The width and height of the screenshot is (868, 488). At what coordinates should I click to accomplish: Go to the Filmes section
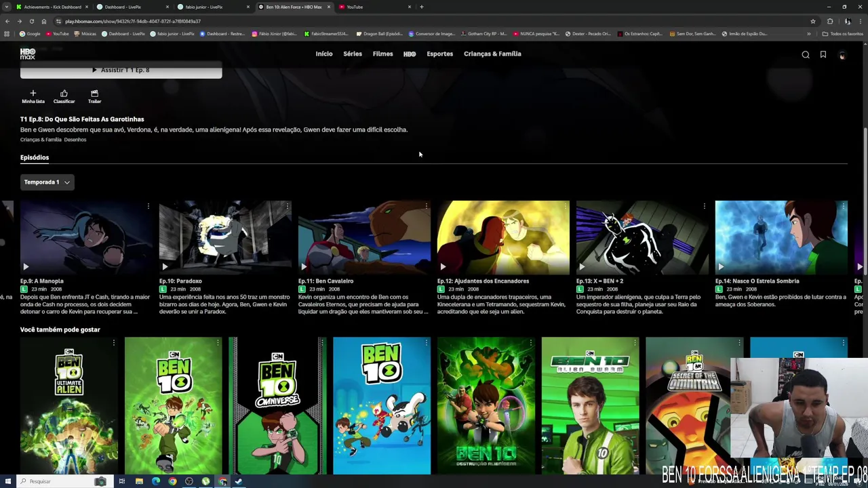click(x=382, y=54)
